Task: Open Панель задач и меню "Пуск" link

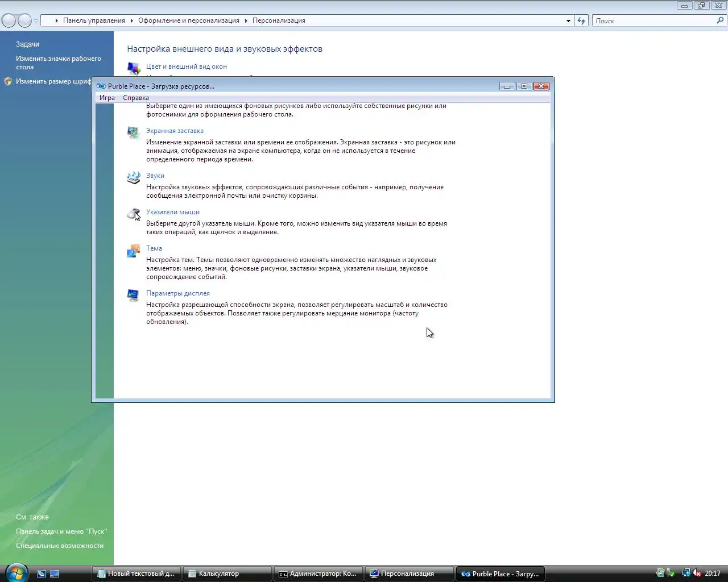Action: [x=61, y=531]
